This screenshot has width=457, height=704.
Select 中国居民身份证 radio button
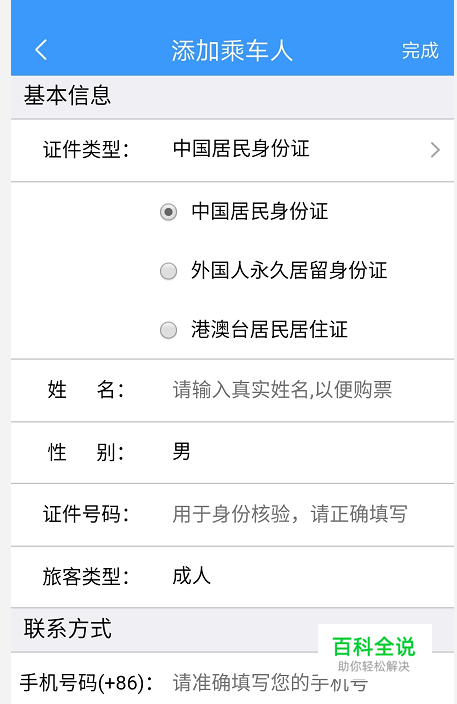pos(168,212)
